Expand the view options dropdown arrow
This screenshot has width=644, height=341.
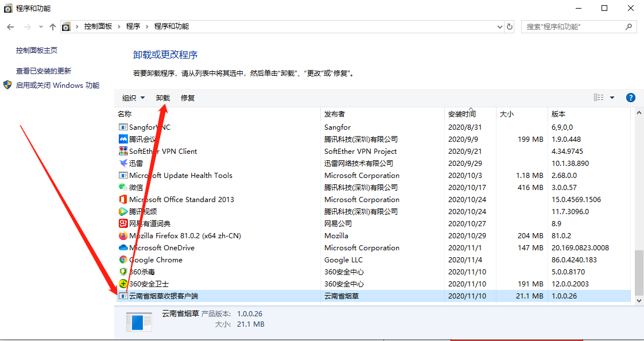click(x=612, y=98)
